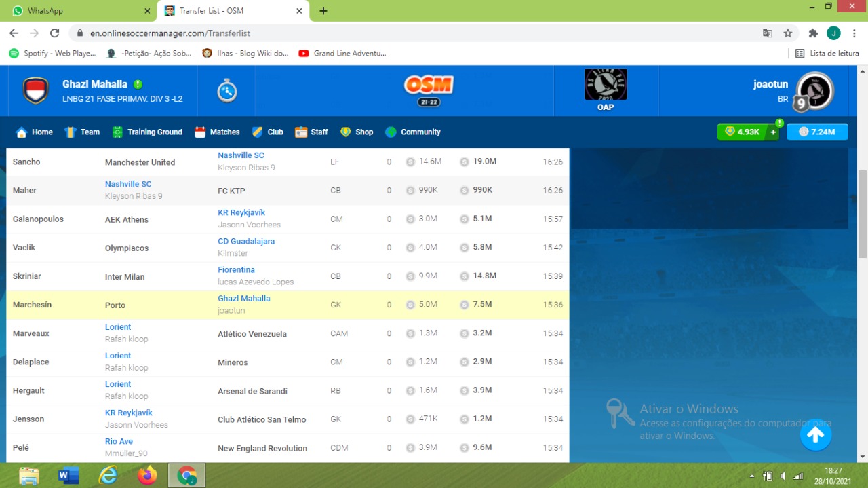Viewport: 868px width, 488px height.
Task: Click the browser address bar URL
Action: click(x=407, y=33)
